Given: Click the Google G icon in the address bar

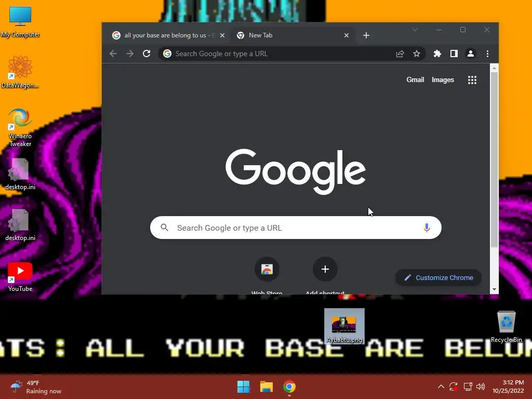Looking at the screenshot, I should click(x=167, y=54).
